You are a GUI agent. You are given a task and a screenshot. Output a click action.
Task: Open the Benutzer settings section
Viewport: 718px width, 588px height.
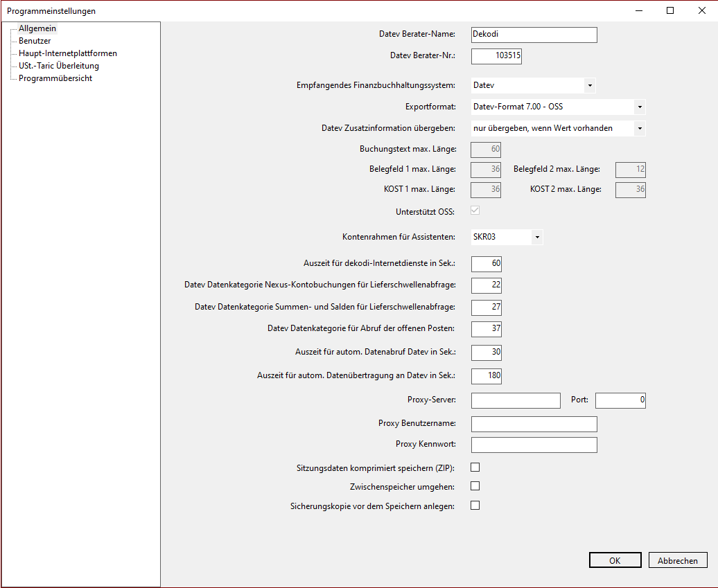(x=35, y=41)
